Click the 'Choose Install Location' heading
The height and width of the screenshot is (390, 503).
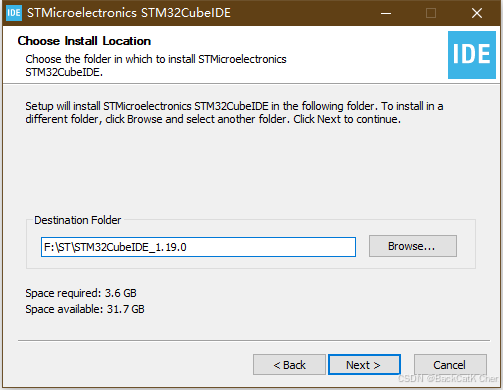point(84,41)
